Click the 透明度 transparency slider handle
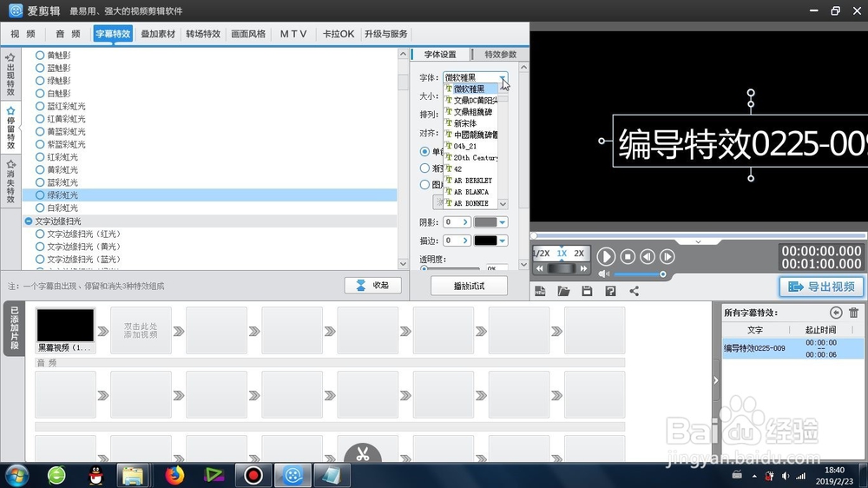The width and height of the screenshot is (868, 488). (x=424, y=268)
